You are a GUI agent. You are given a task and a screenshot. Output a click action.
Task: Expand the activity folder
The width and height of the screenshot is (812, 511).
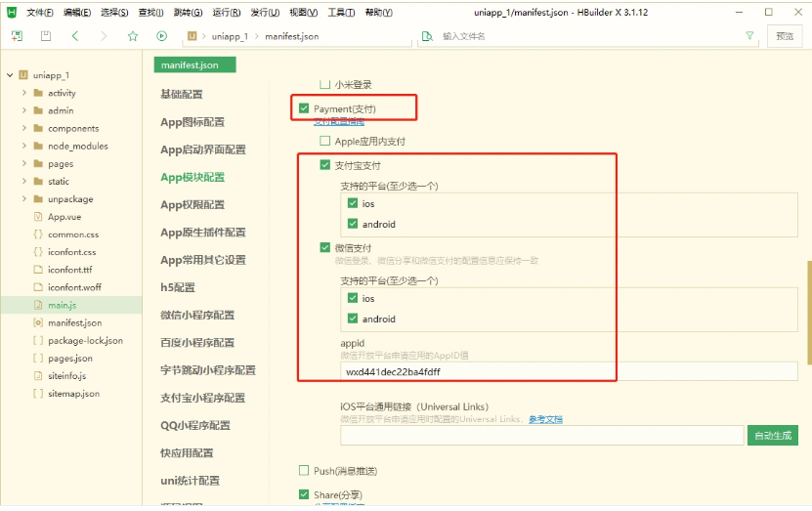23,93
